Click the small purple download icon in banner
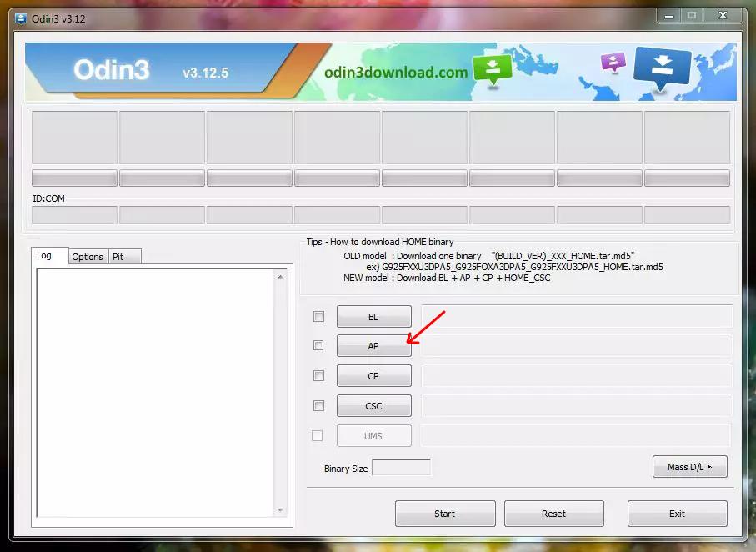Image resolution: width=756 pixels, height=552 pixels. pos(613,62)
